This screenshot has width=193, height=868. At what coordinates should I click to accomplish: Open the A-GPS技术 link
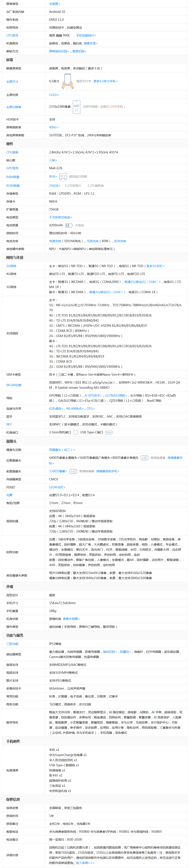(x=93, y=396)
